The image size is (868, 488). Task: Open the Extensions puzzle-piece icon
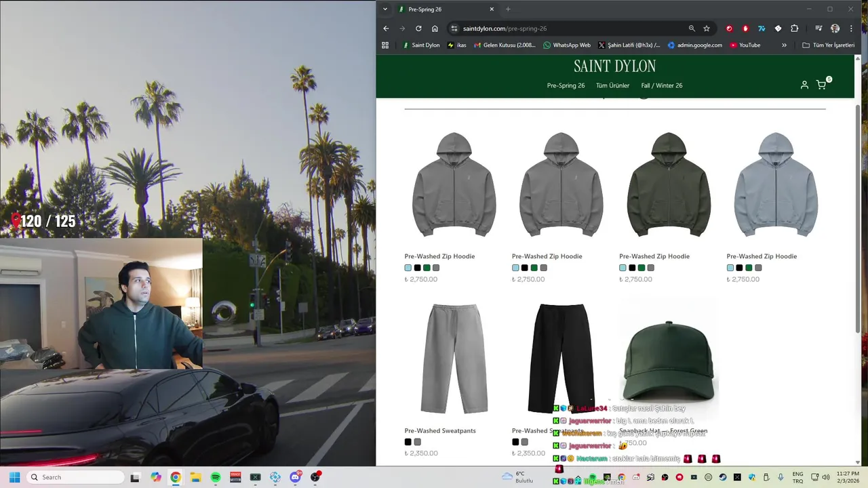795,28
